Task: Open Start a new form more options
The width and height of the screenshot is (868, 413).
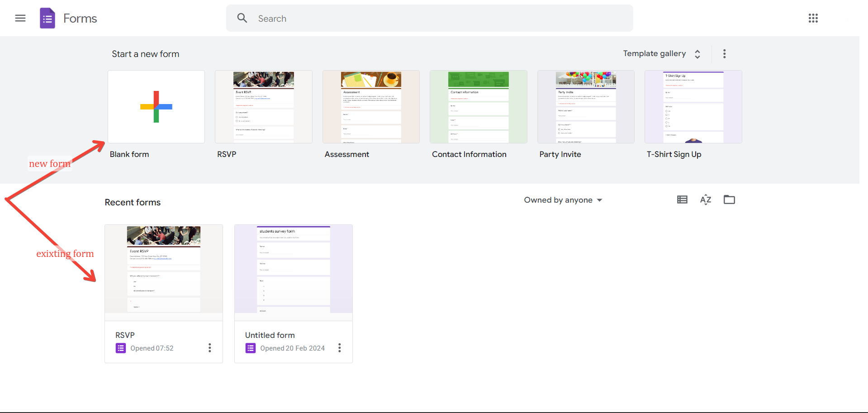Action: (x=725, y=54)
